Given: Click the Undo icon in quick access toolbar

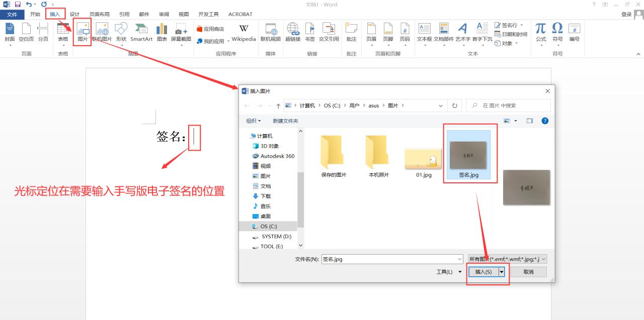Looking at the screenshot, I should click(29, 4).
